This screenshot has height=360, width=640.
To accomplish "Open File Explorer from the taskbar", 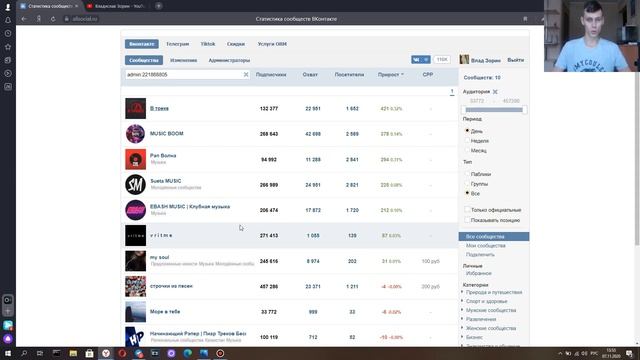I will 73,353.
